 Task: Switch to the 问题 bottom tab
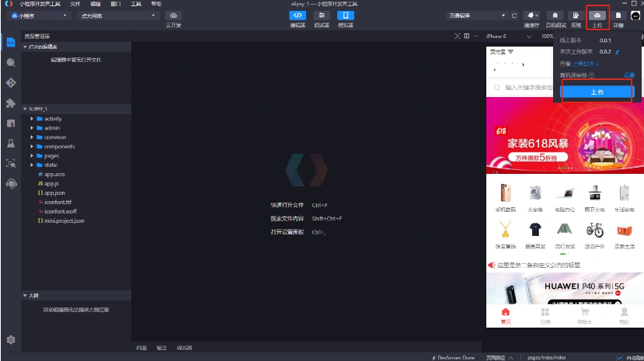point(141,348)
